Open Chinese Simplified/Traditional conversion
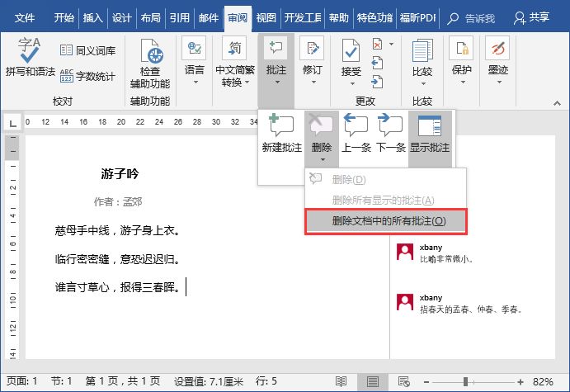This screenshot has width=570, height=392. pos(234,49)
